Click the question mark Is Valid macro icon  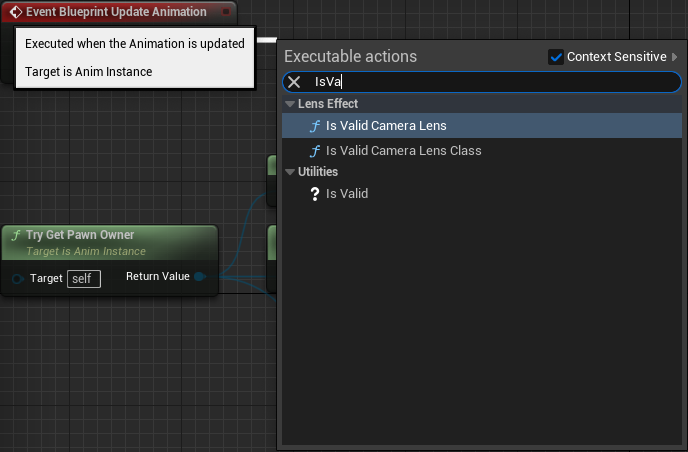(315, 194)
